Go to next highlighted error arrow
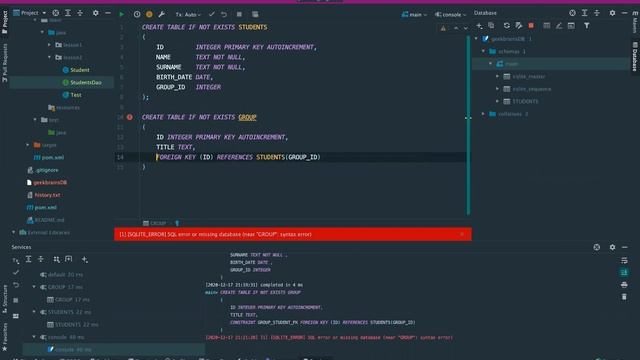This screenshot has height=360, width=640. click(x=465, y=28)
